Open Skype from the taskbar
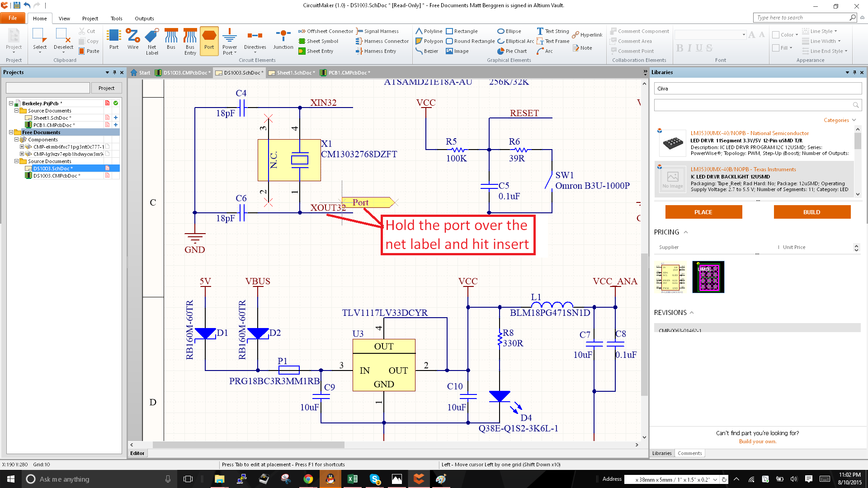The height and width of the screenshot is (488, 868). click(x=375, y=479)
